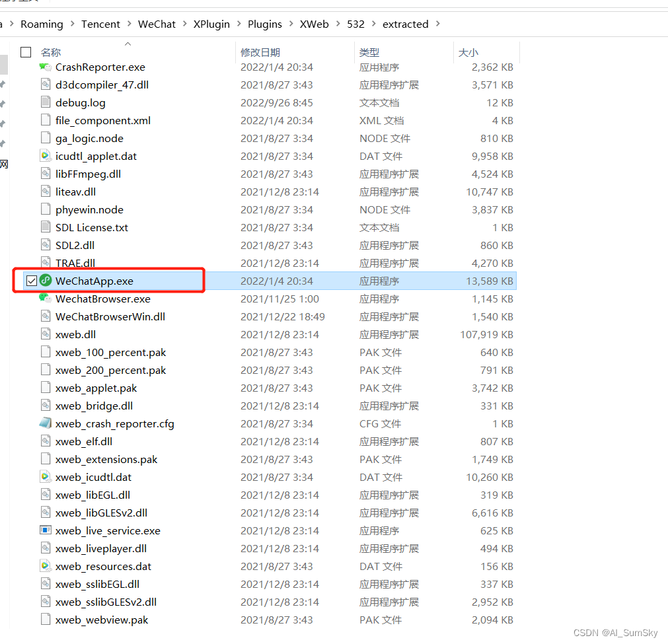Select the file name xweb_extensions.pak

click(106, 459)
